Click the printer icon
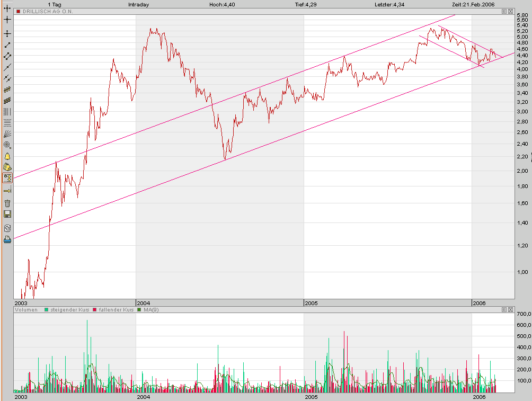 tap(7, 239)
